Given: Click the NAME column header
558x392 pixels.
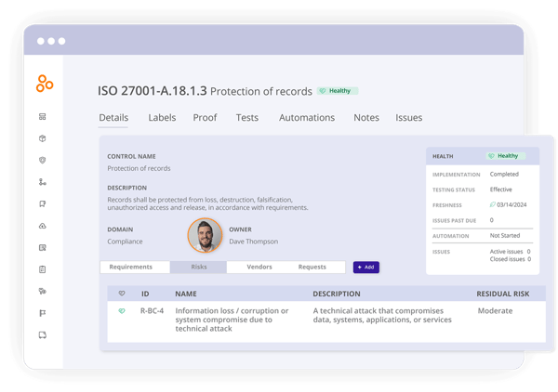Looking at the screenshot, I should (x=186, y=294).
